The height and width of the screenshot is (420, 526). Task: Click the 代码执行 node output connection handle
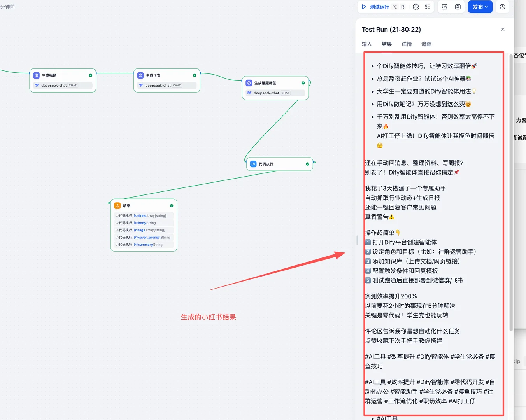click(314, 162)
